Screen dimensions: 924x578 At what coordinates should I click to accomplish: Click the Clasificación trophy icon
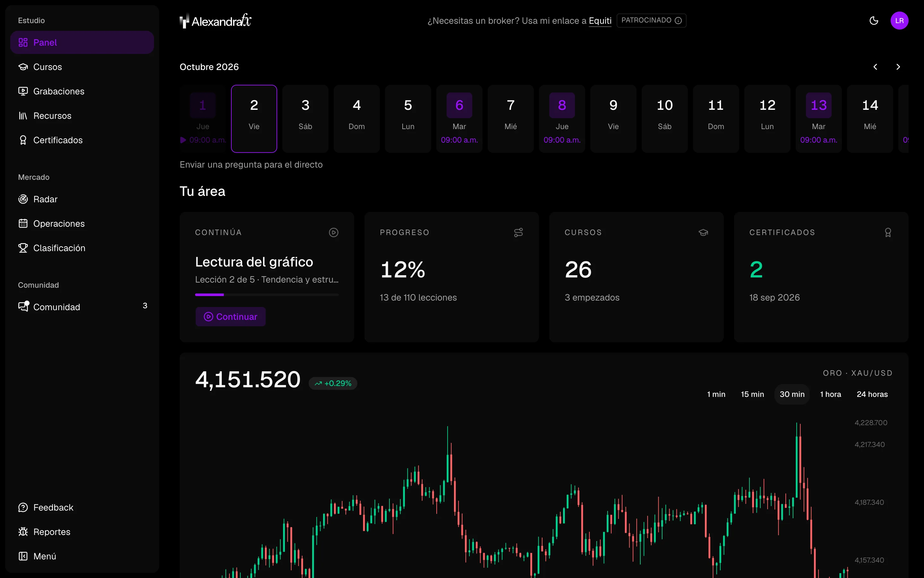(x=23, y=248)
